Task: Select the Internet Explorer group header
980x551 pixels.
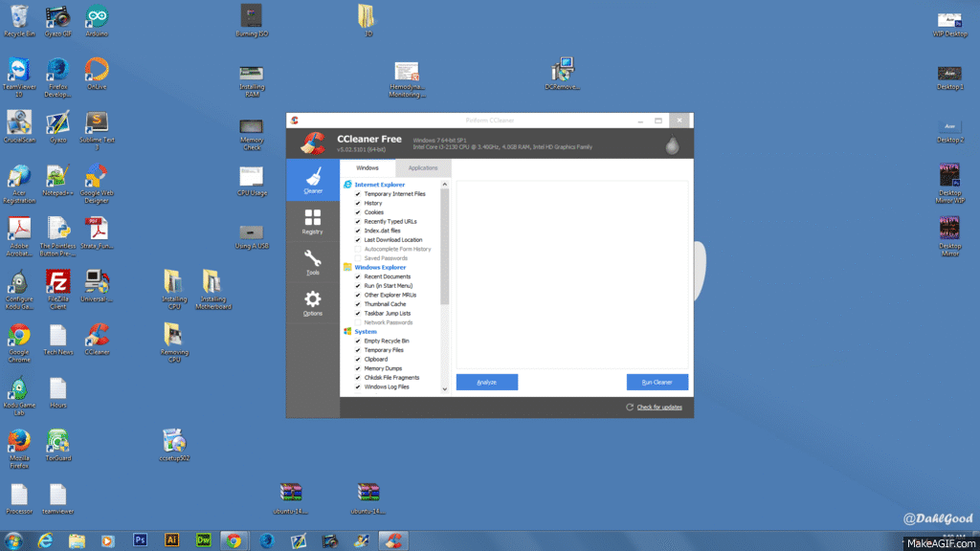Action: click(379, 185)
